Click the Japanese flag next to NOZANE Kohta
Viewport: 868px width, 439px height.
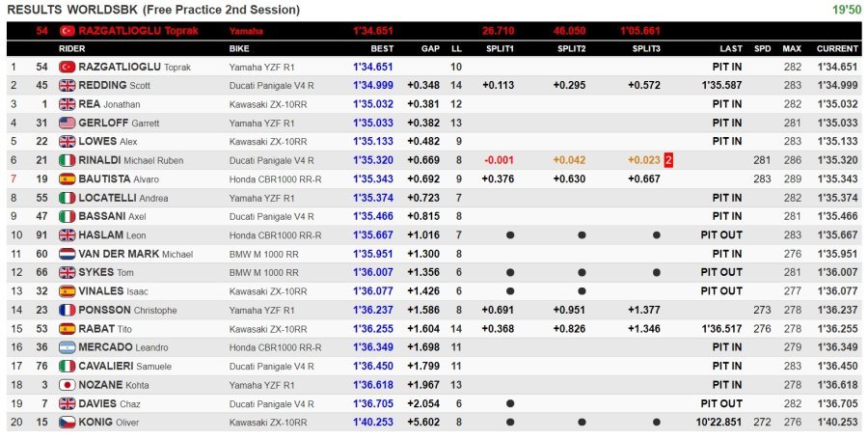pyautogui.click(x=67, y=385)
